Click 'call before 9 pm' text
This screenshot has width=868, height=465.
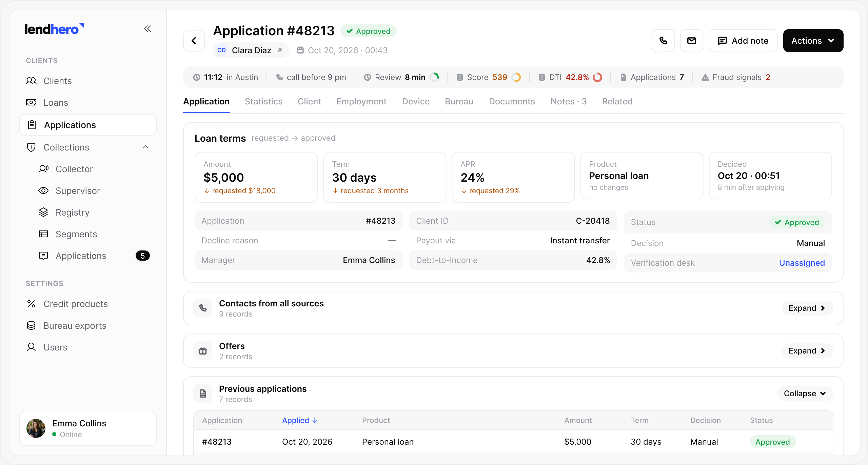[316, 77]
